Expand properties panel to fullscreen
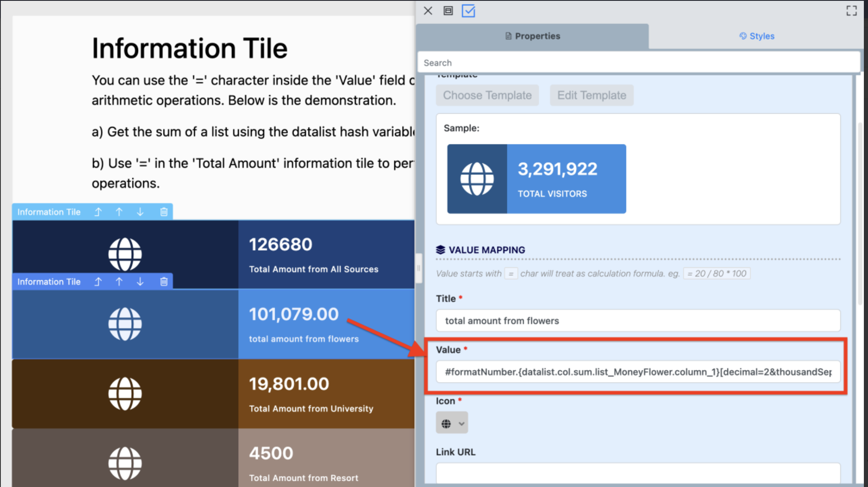The width and height of the screenshot is (868, 487). pos(851,11)
